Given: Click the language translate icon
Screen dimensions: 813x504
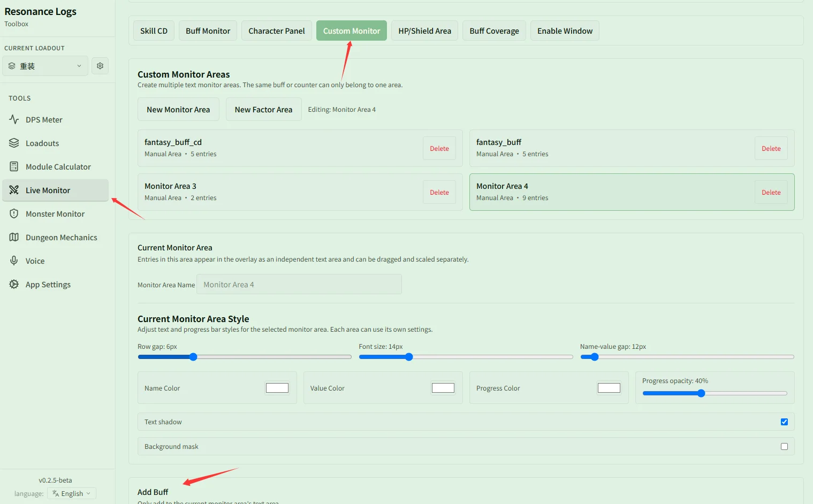Looking at the screenshot, I should click(x=56, y=493).
